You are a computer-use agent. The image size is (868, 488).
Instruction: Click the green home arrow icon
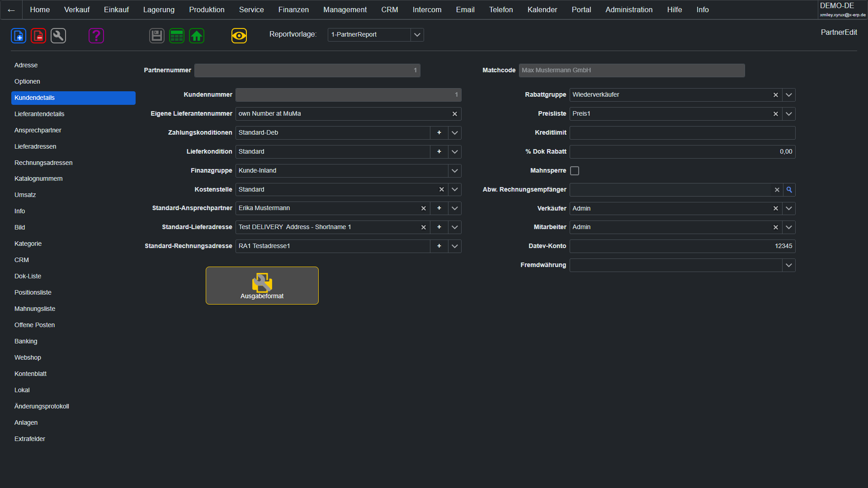[197, 36]
